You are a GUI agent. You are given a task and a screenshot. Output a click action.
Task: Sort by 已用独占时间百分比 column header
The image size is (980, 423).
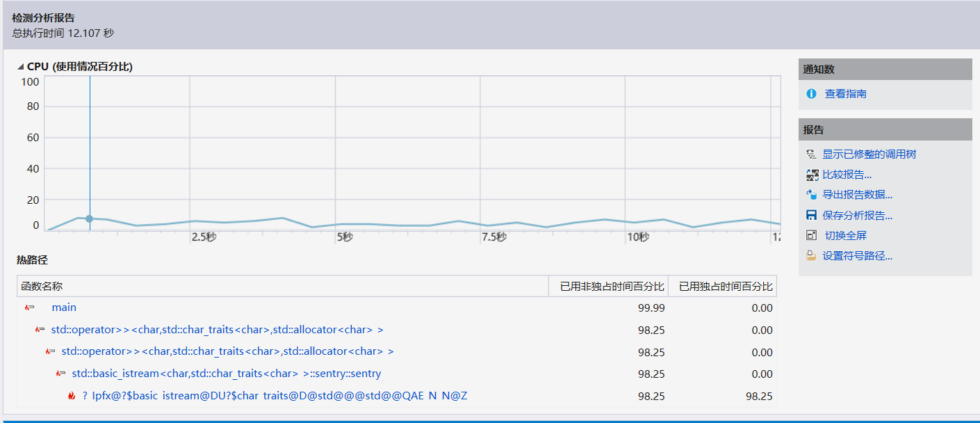point(722,287)
